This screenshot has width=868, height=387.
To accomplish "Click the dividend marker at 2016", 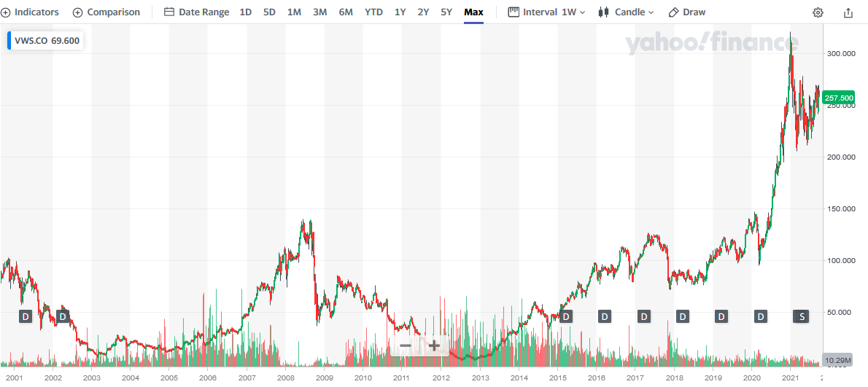I will [605, 316].
